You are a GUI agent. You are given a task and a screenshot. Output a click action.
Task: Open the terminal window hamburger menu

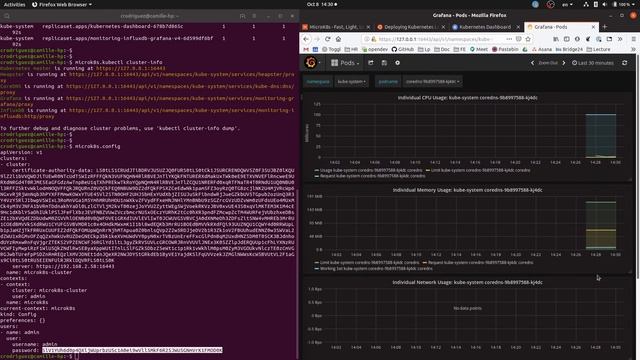(x=254, y=16)
